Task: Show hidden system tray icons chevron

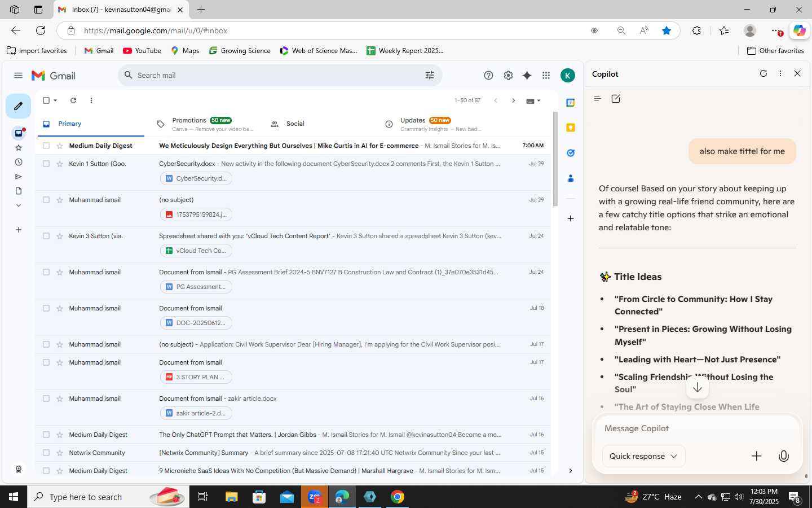Action: click(x=698, y=497)
